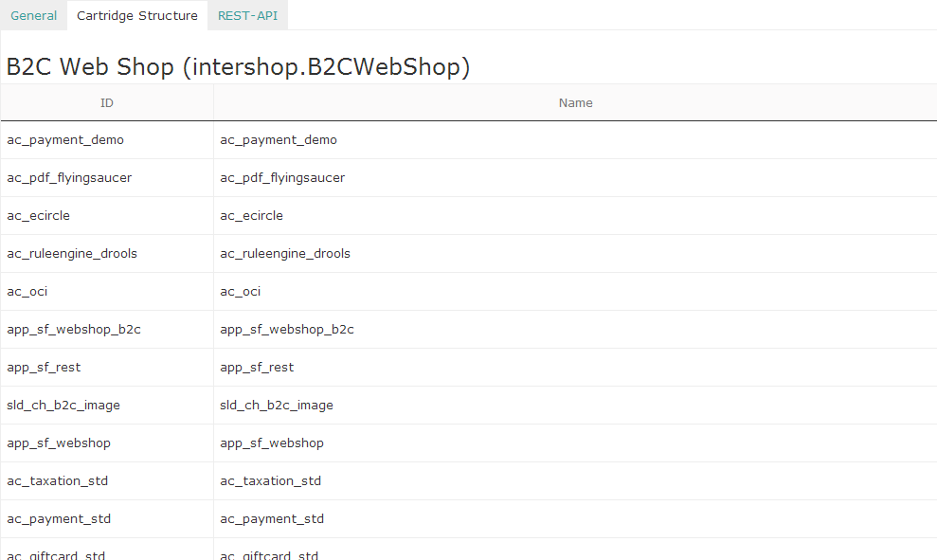Click the Name column header
937x560 pixels.
click(575, 102)
